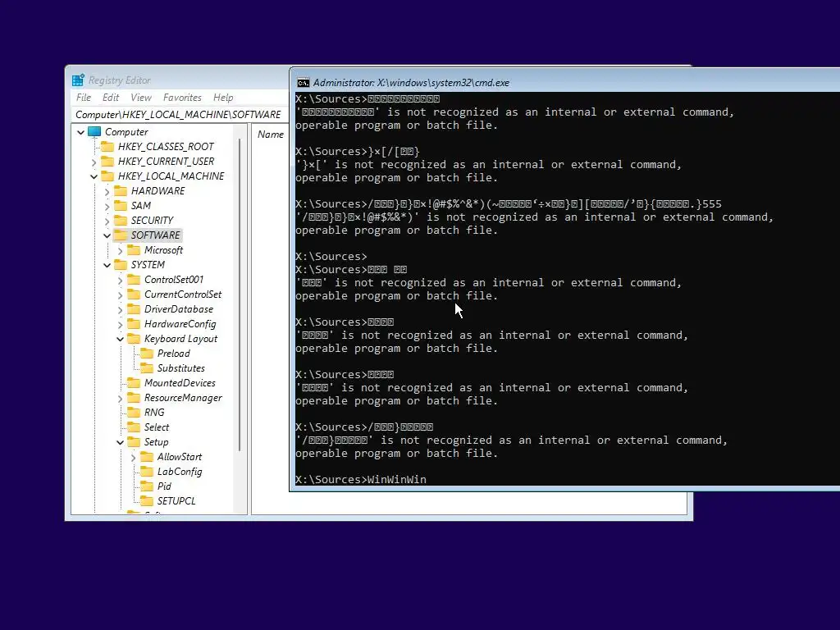This screenshot has width=840, height=630.
Task: Expand the SECURITY key
Action: click(107, 221)
